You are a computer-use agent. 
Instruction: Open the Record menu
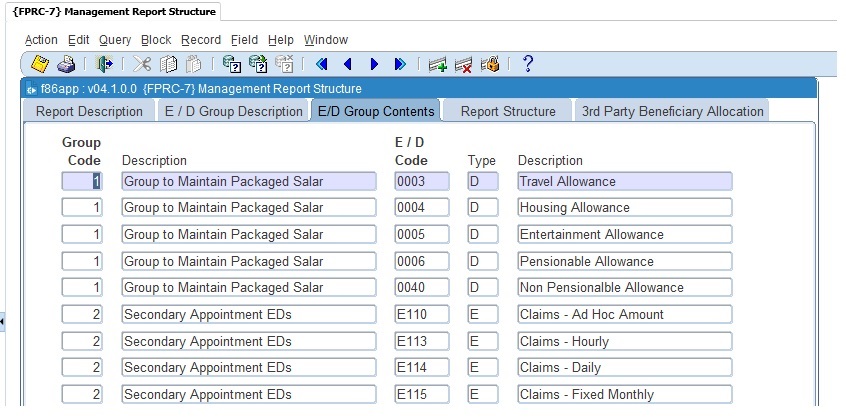pos(201,40)
